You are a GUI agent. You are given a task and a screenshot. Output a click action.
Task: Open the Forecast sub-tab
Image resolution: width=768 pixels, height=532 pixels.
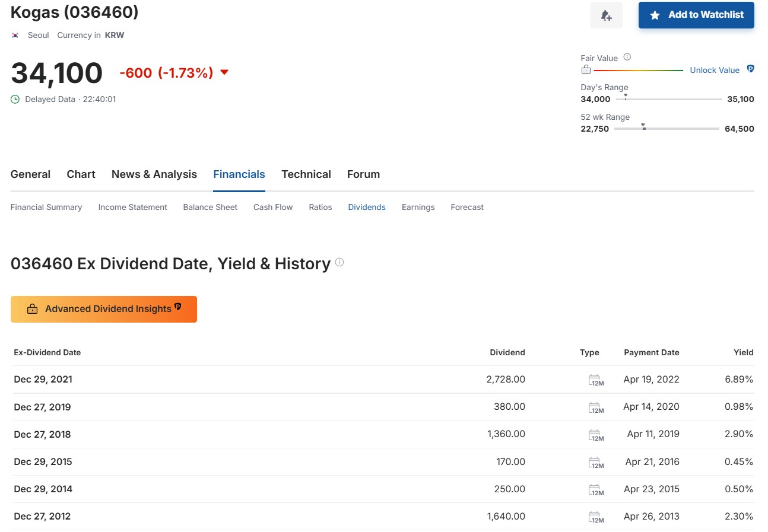(467, 207)
